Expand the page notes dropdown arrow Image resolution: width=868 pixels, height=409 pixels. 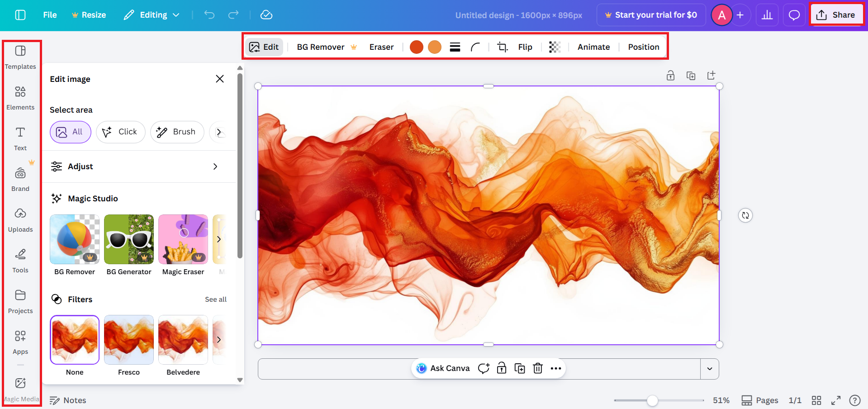709,369
